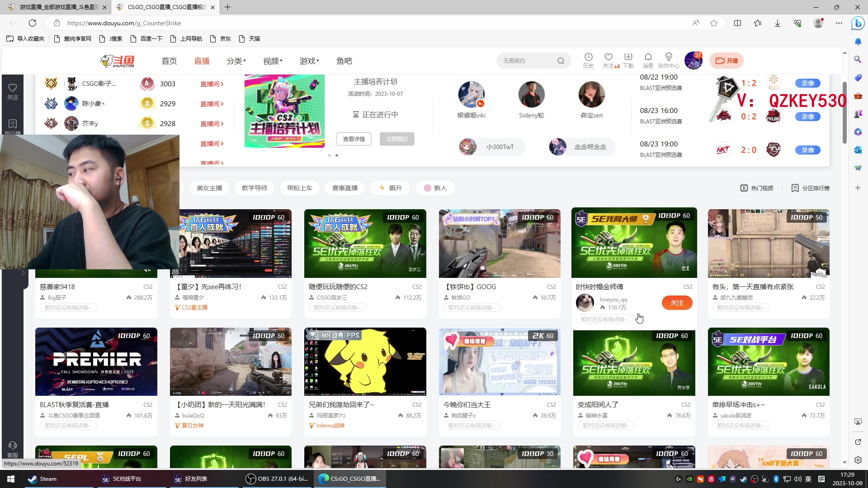Open 直播间 link for 芥末y
Image resolution: width=868 pixels, height=488 pixels.
pos(212,124)
